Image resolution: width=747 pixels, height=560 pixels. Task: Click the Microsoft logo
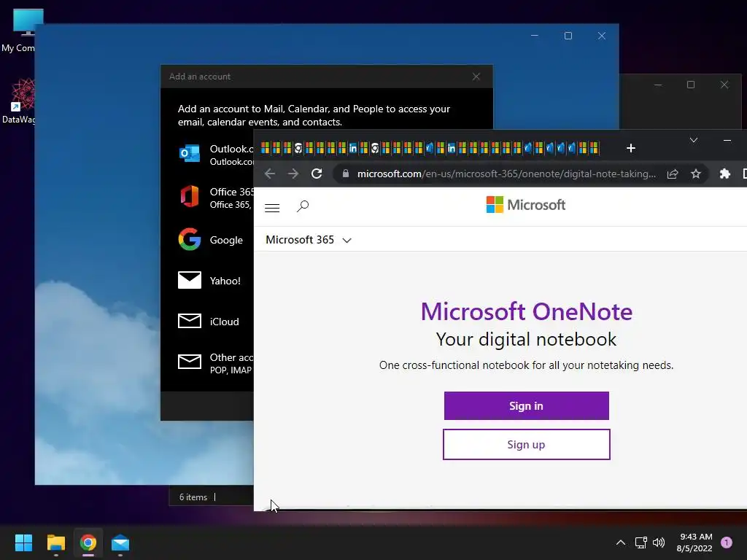(x=525, y=205)
